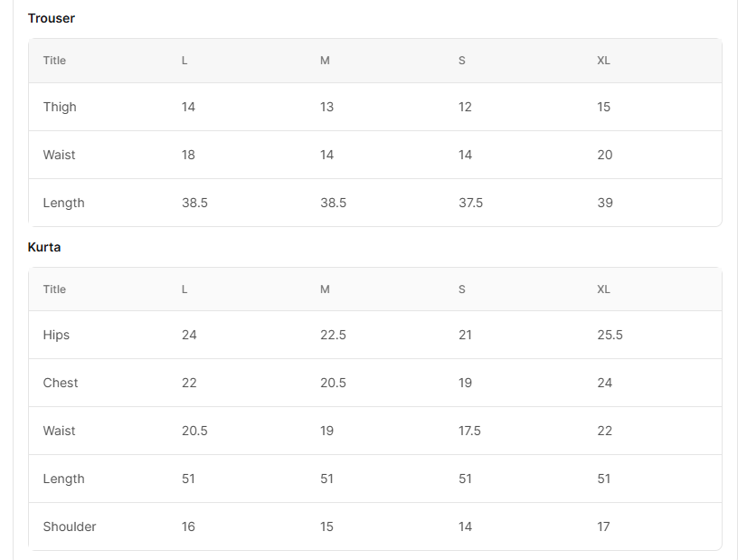Click the Shoulder XL value 17

(x=603, y=527)
